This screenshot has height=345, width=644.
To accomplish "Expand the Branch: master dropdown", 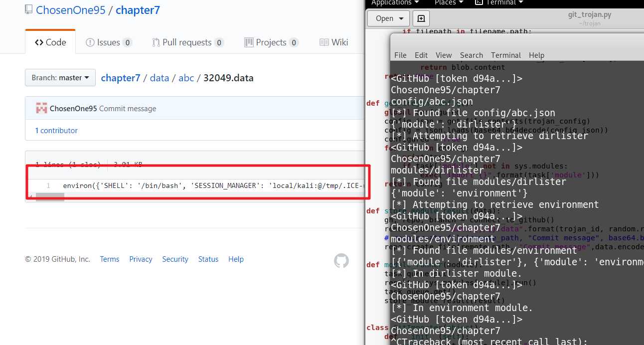I will click(x=60, y=78).
